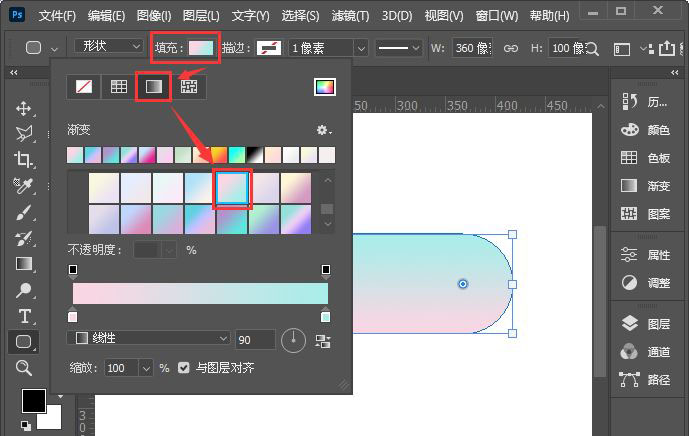Select the right teal gradient color stop

(326, 315)
